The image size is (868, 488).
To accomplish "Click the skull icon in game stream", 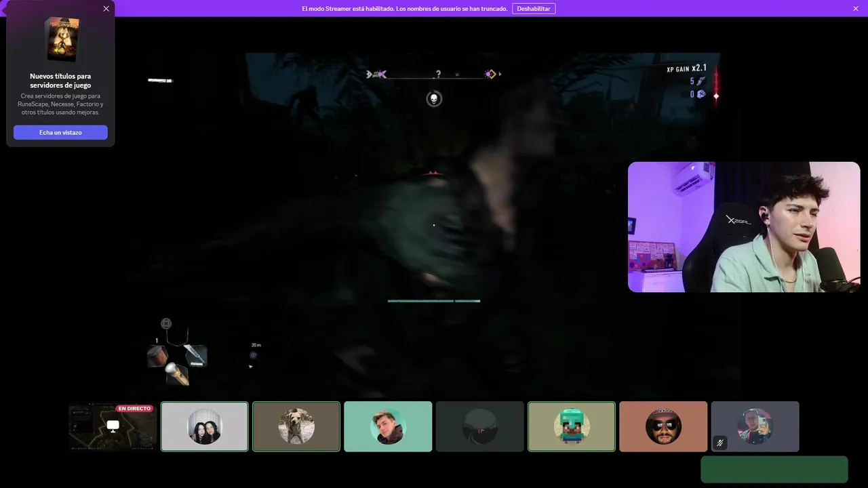I will click(434, 99).
